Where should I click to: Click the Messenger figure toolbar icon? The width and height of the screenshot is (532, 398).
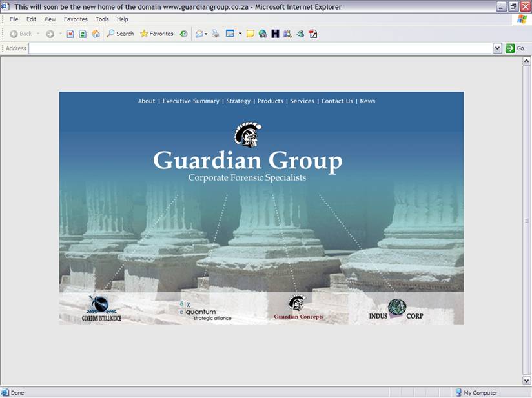pyautogui.click(x=300, y=34)
